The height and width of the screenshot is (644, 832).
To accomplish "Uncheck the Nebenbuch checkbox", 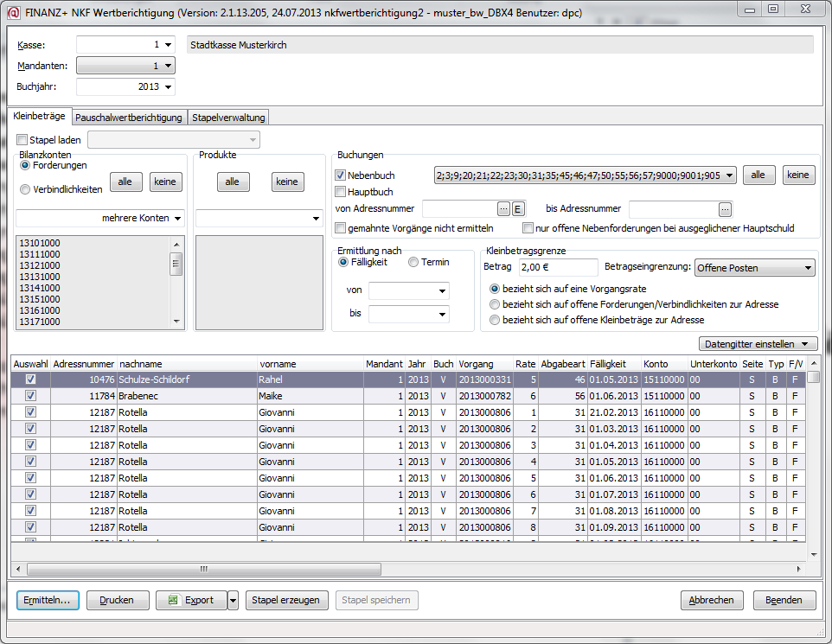I will [341, 175].
